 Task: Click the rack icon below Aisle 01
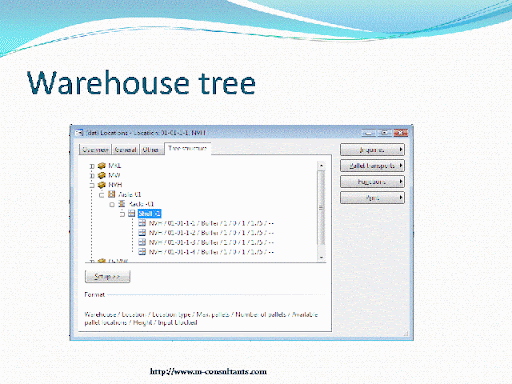pyautogui.click(x=122, y=204)
